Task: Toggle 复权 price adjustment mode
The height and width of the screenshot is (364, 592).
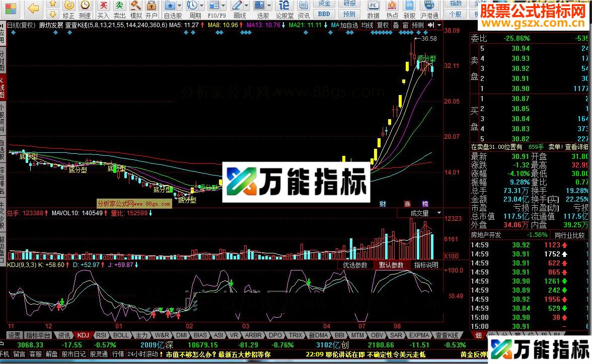Action: 384,26
